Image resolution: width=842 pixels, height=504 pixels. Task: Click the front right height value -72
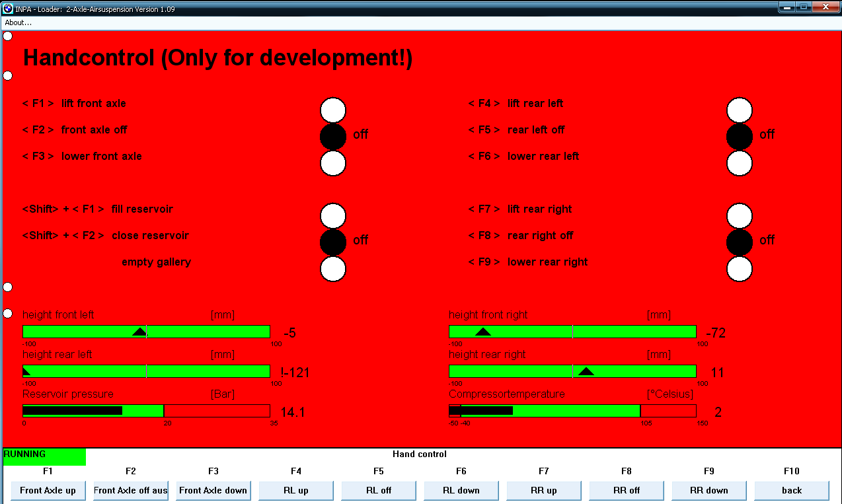coord(716,334)
